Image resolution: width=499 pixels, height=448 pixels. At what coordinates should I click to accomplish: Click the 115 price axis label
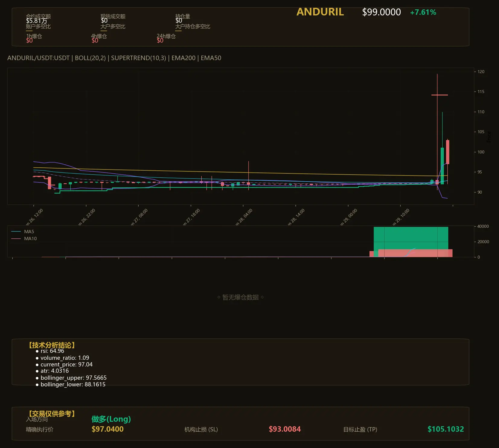pos(481,92)
